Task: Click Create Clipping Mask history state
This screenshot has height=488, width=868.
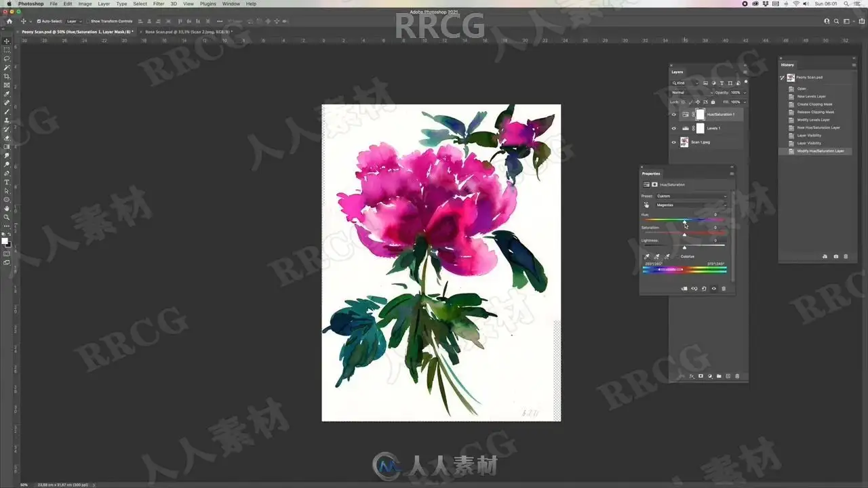Action: (815, 104)
